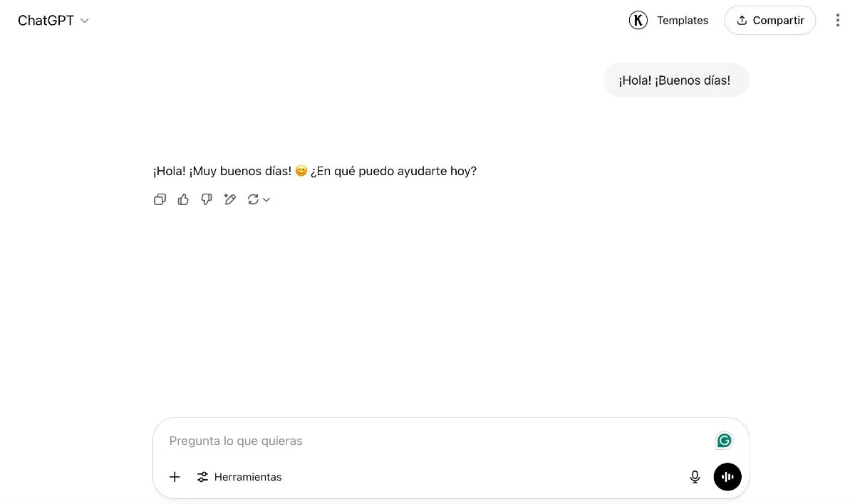Click the assistant's "¿En qué puedo ayudarte hoy?" text

393,171
